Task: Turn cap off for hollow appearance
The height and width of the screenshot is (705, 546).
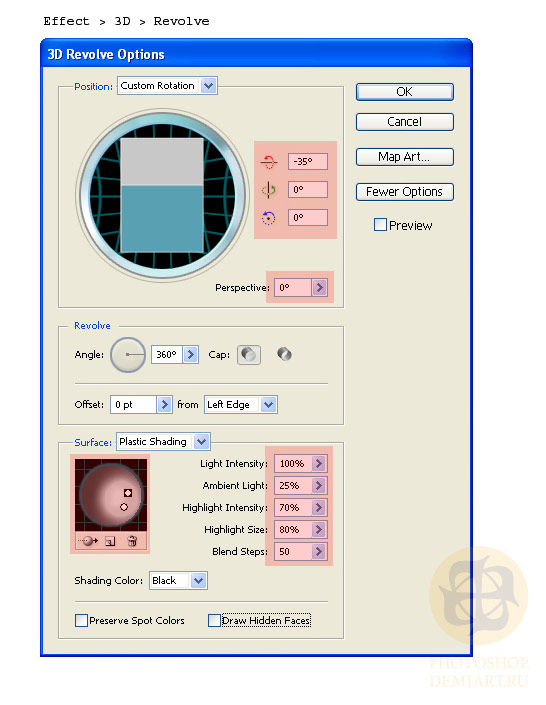Action: [284, 354]
